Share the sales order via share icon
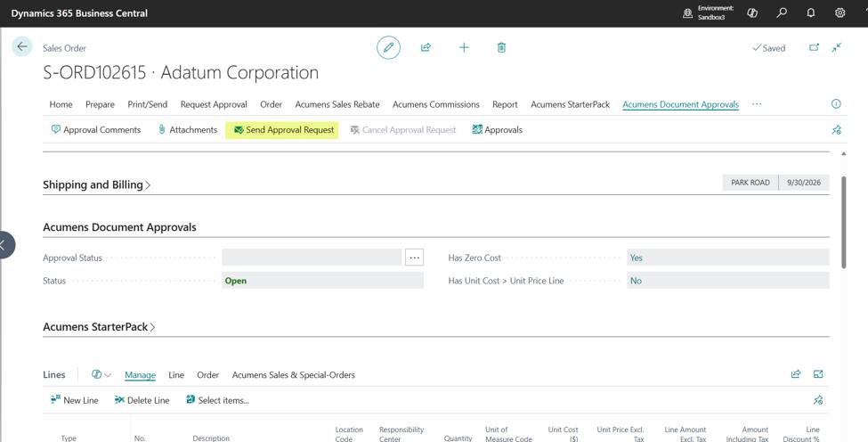This screenshot has height=442, width=868. point(426,47)
